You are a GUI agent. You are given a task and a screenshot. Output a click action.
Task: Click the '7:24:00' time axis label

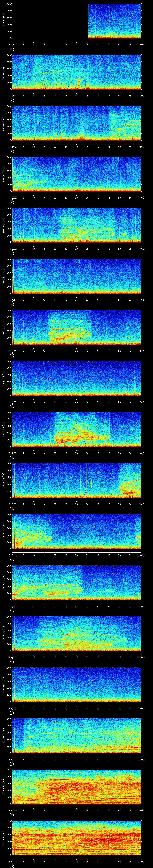point(12,810)
